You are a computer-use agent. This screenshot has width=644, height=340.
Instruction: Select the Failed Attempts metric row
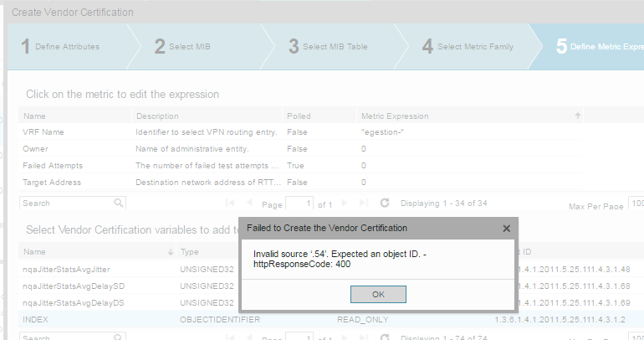pyautogui.click(x=300, y=166)
